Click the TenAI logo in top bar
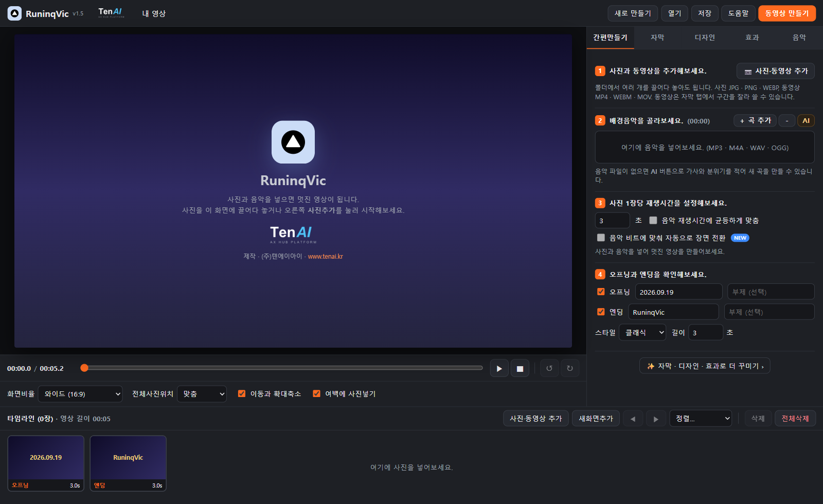The height and width of the screenshot is (504, 823). click(x=111, y=12)
